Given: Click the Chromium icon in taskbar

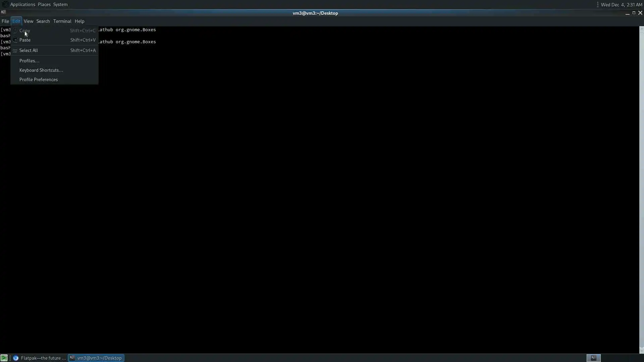Looking at the screenshot, I should (16, 358).
